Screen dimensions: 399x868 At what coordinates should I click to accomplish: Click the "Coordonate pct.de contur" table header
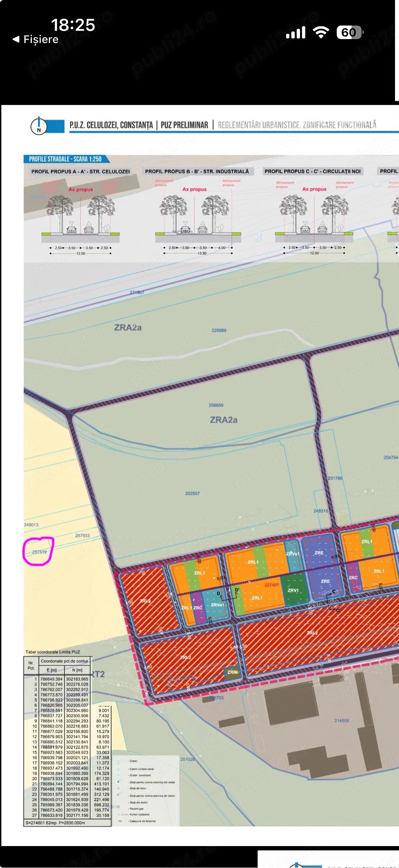tap(65, 661)
